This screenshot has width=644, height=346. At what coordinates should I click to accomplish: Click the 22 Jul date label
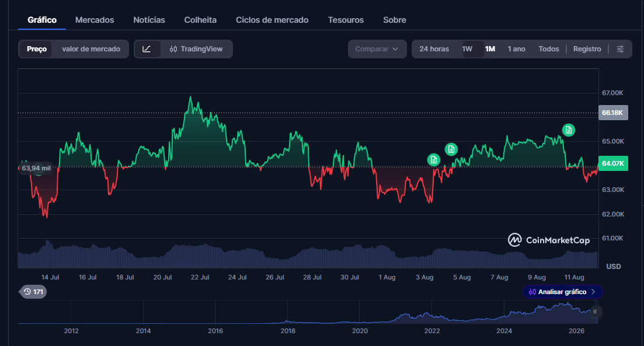tap(200, 278)
